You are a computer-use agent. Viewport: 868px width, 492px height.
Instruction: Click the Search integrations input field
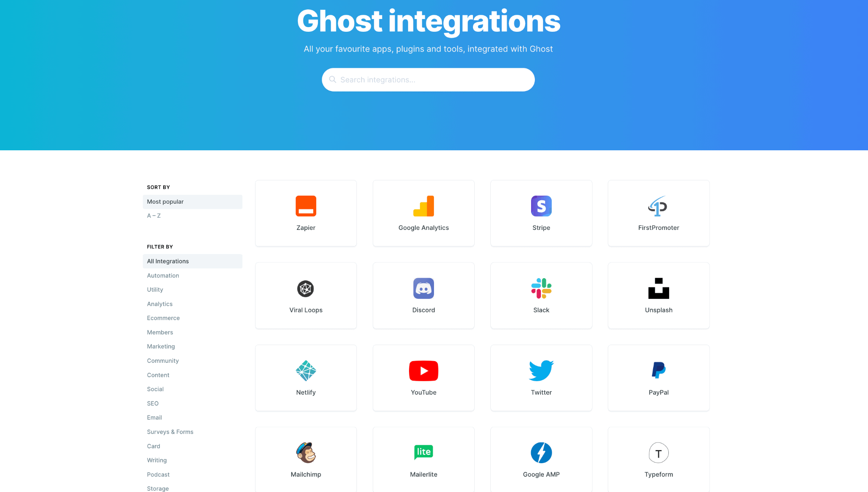[428, 79]
